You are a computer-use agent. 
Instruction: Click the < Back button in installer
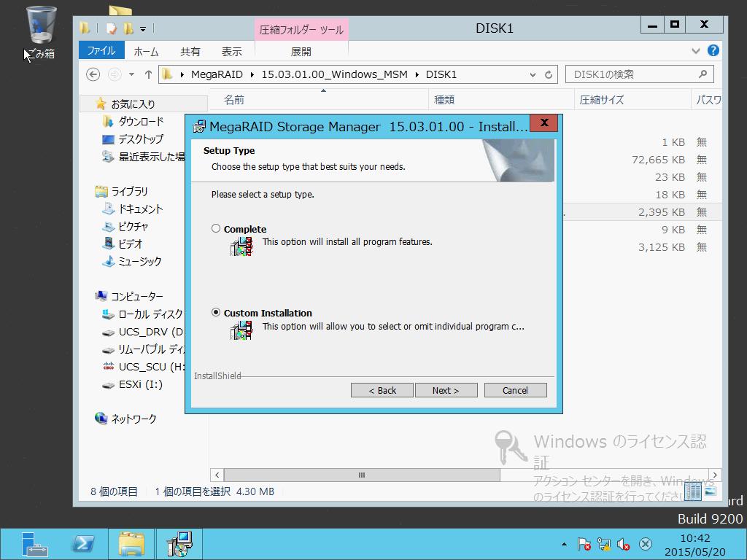pyautogui.click(x=382, y=390)
